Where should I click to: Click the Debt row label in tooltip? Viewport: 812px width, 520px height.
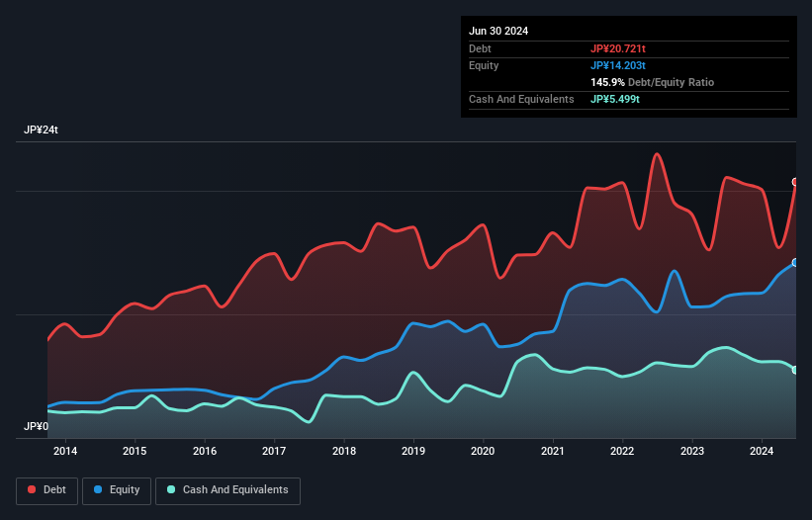click(x=480, y=48)
